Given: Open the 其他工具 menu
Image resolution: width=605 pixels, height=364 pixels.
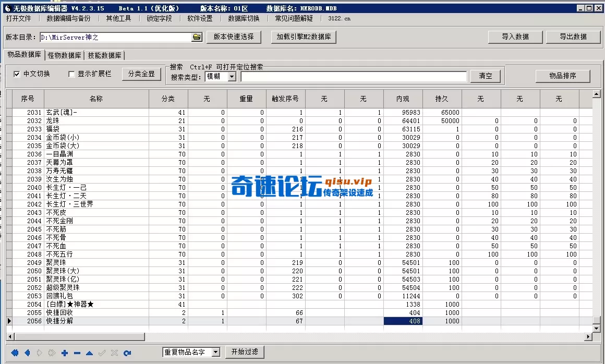Looking at the screenshot, I should coord(119,18).
